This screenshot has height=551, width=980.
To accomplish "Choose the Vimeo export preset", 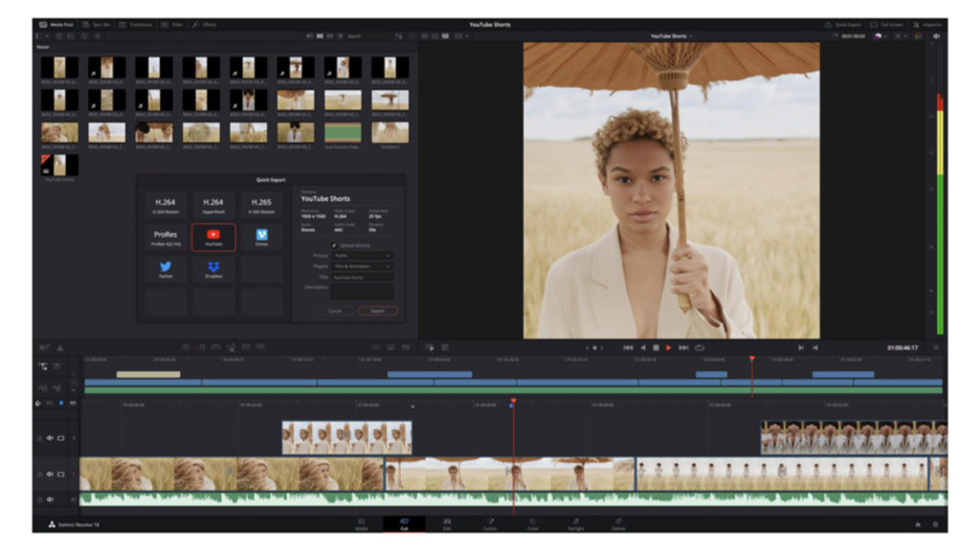I will tap(261, 237).
